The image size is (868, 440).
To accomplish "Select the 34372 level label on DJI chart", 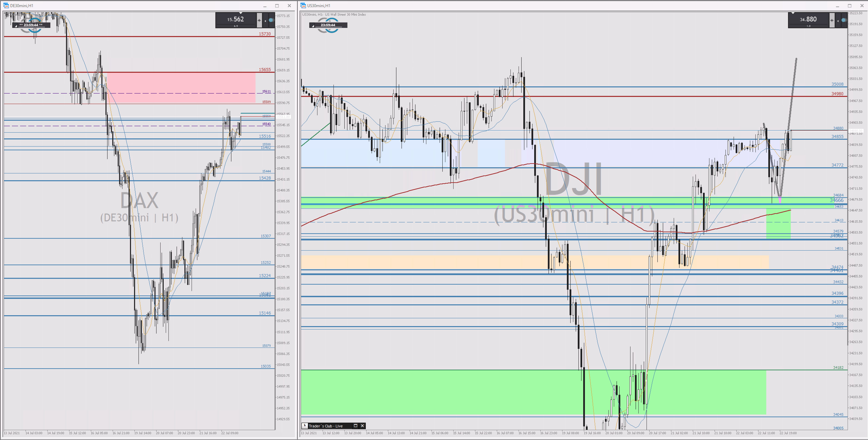I will pyautogui.click(x=837, y=302).
